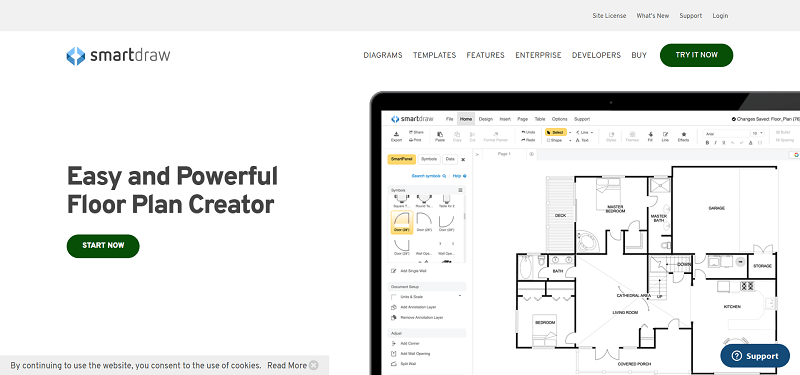Toggle Underline text formatting
The width and height of the screenshot is (800, 375).
(x=724, y=143)
